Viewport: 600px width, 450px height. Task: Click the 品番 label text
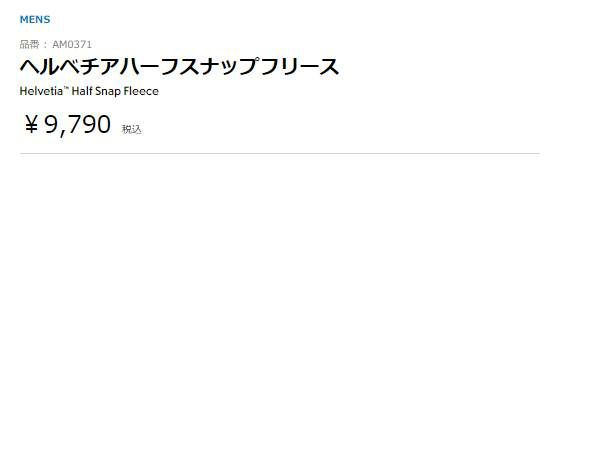point(30,44)
